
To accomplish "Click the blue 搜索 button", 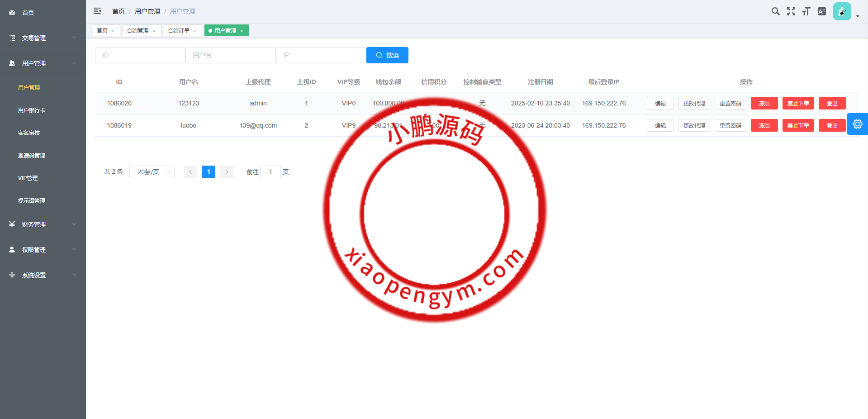I will tap(387, 55).
